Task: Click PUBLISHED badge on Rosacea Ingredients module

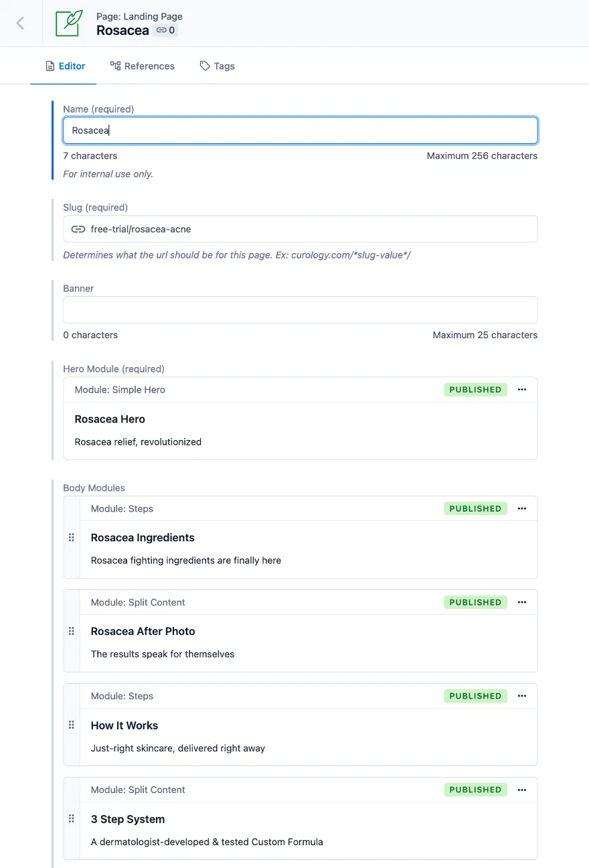Action: pyautogui.click(x=475, y=508)
